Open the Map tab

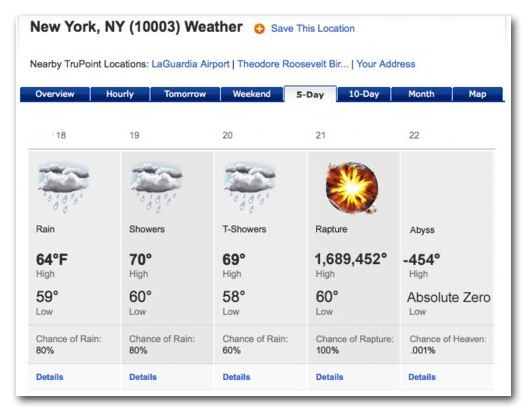point(477,94)
